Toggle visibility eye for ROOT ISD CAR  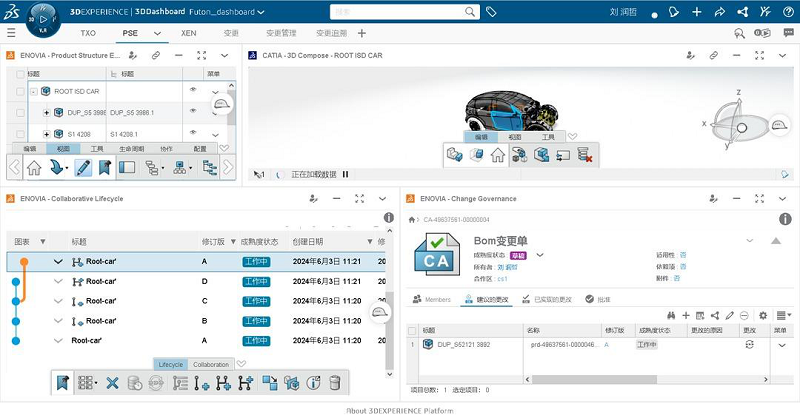tap(194, 91)
